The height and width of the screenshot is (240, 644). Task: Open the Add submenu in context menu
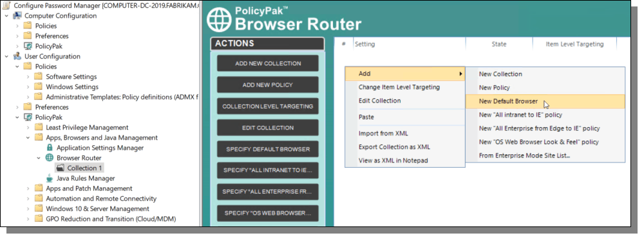tap(405, 74)
